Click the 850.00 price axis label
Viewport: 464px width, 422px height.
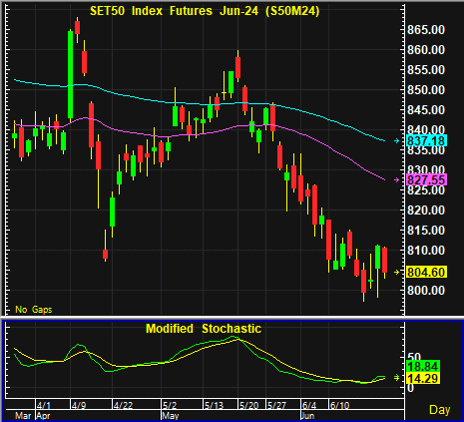pos(426,90)
